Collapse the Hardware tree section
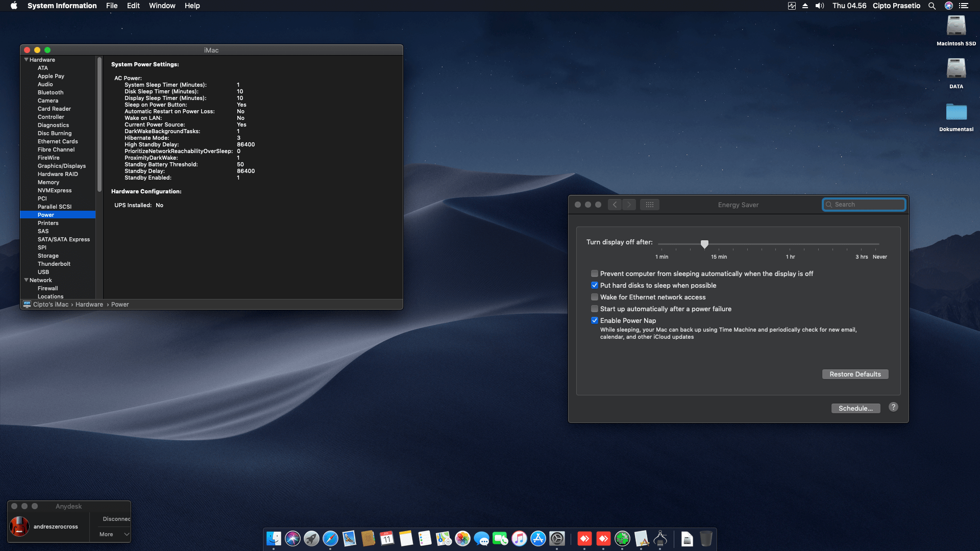This screenshot has width=980, height=551. pos(26,60)
